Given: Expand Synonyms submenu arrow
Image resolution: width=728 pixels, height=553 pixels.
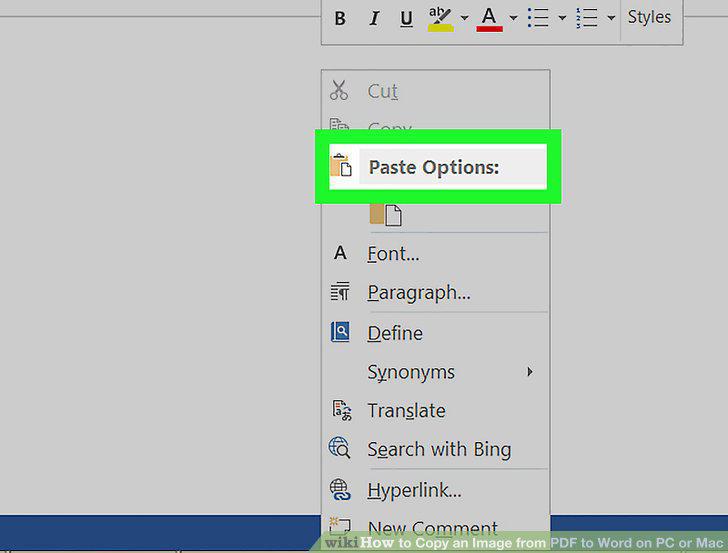Looking at the screenshot, I should tap(530, 371).
